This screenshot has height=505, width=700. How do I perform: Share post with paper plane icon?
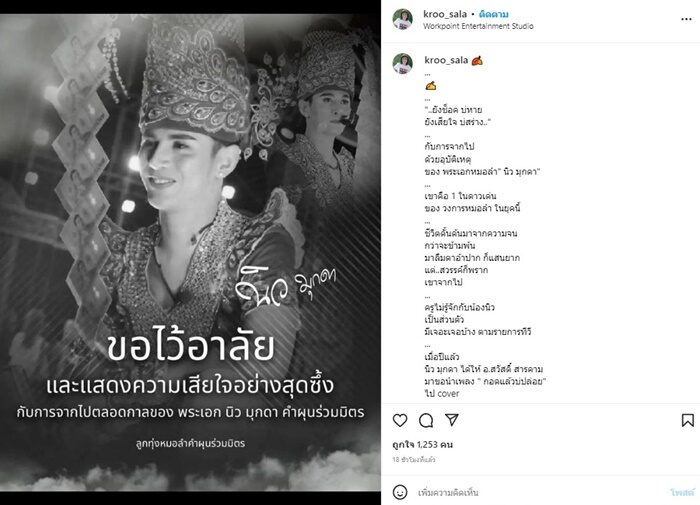452,420
